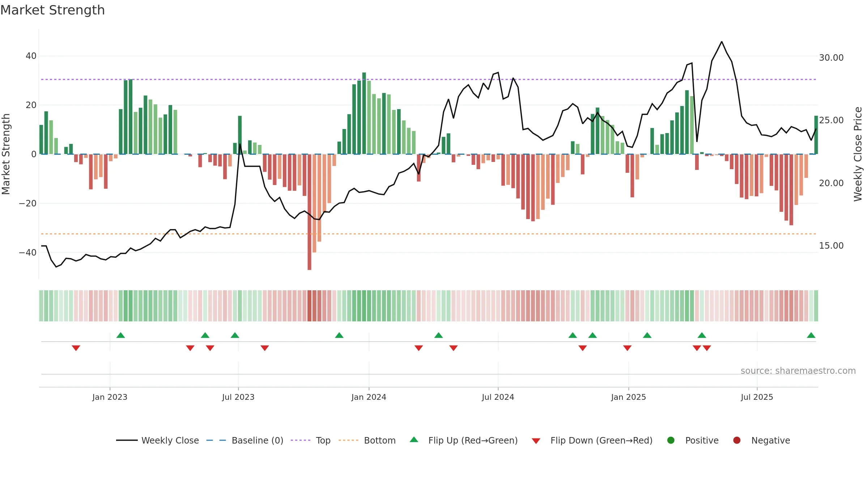This screenshot has height=488, width=868.
Task: Click the Jan 2025 x-axis label
Action: coord(629,397)
